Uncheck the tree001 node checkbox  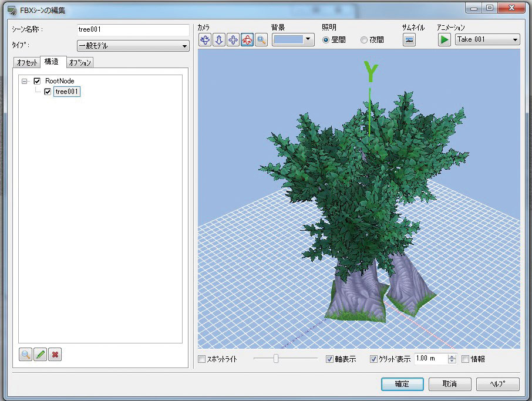48,92
